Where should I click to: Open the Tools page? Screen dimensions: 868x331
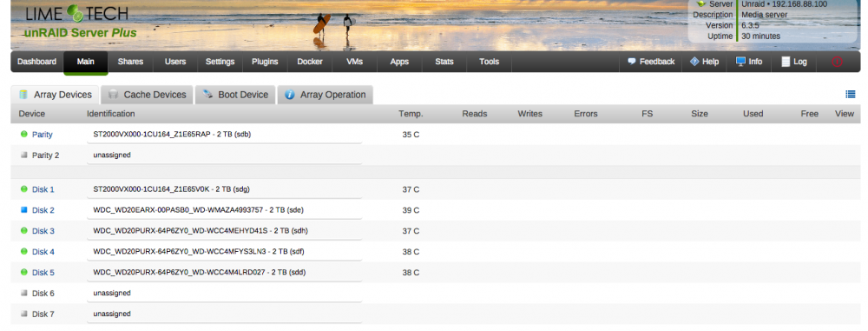coord(489,62)
